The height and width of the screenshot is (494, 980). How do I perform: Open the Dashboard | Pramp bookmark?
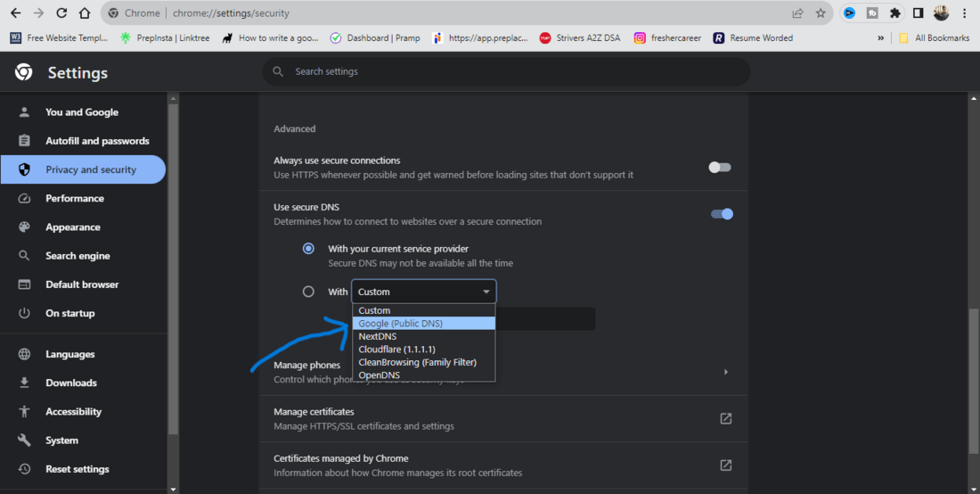pos(375,38)
